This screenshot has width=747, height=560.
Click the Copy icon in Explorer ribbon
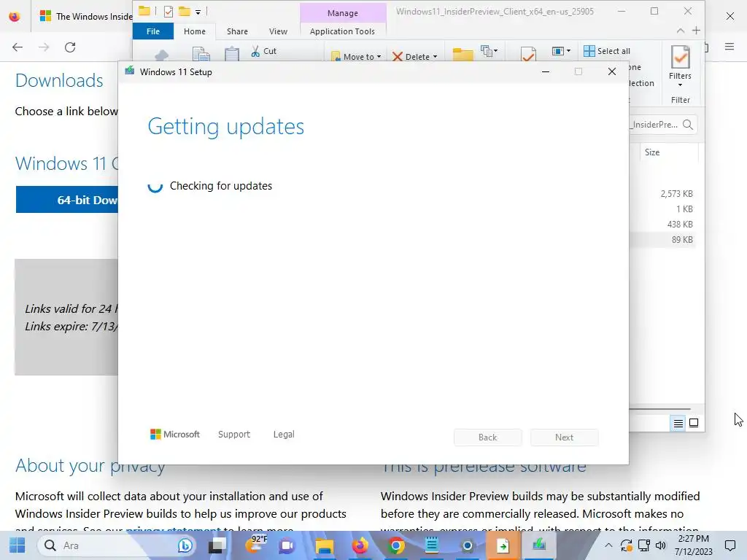[201, 54]
